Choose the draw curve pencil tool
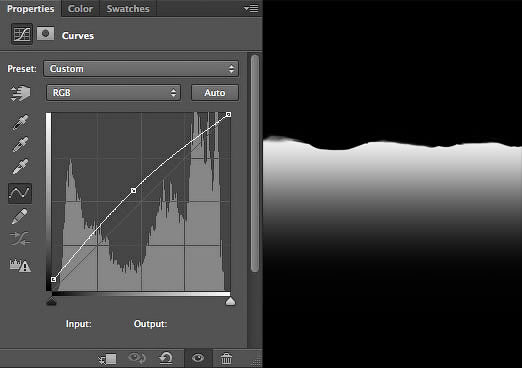Image resolution: width=522 pixels, height=368 pixels. click(x=20, y=216)
